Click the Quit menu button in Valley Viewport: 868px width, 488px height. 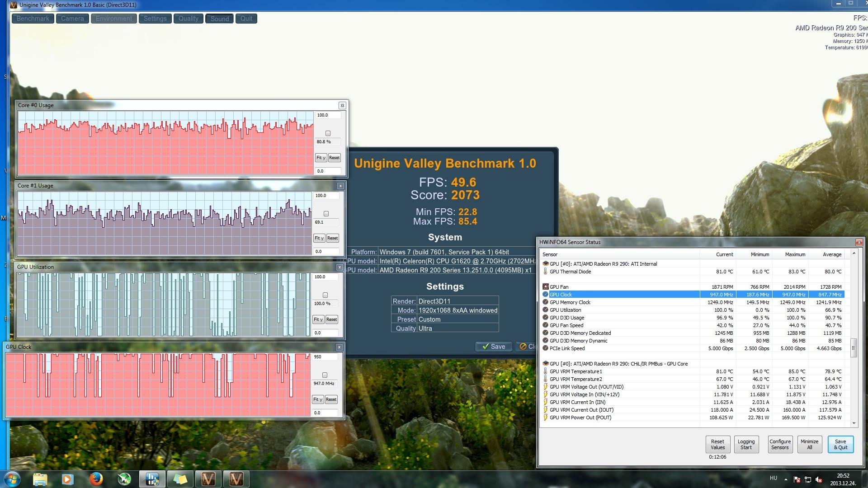tap(246, 19)
